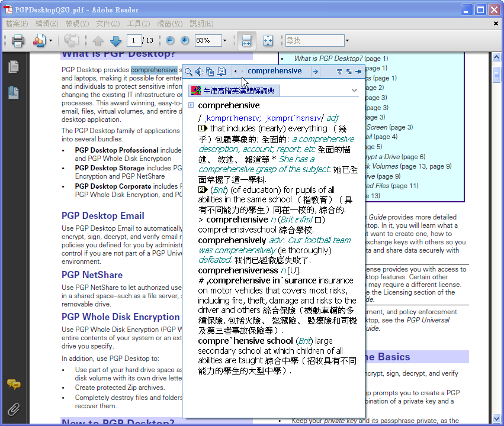Click the highlighted word comprehensive in document
This screenshot has width=504, height=426.
coord(154,70)
